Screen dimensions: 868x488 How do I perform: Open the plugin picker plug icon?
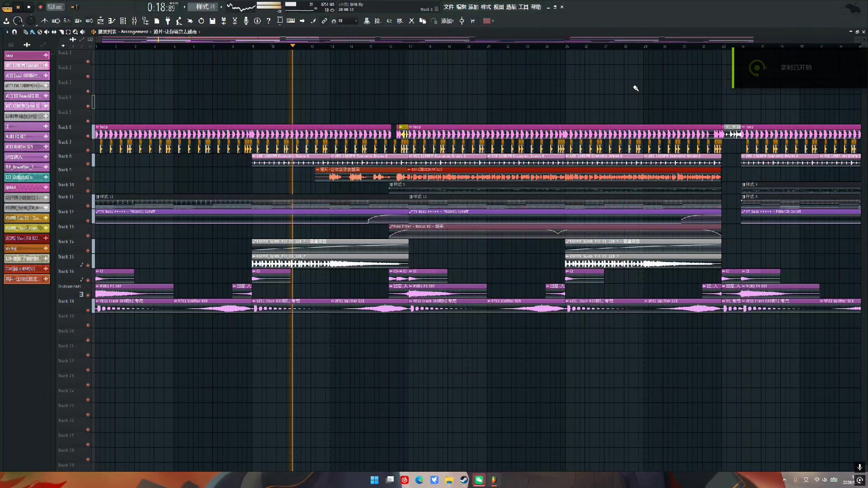(168, 21)
